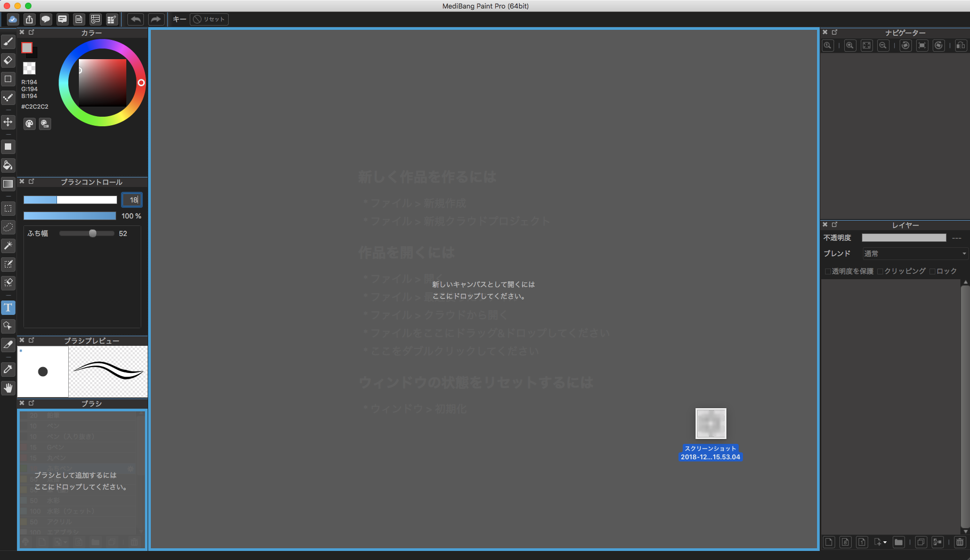Image resolution: width=970 pixels, height=560 pixels.
Task: Pick a shade in the saturation square
Action: (102, 83)
